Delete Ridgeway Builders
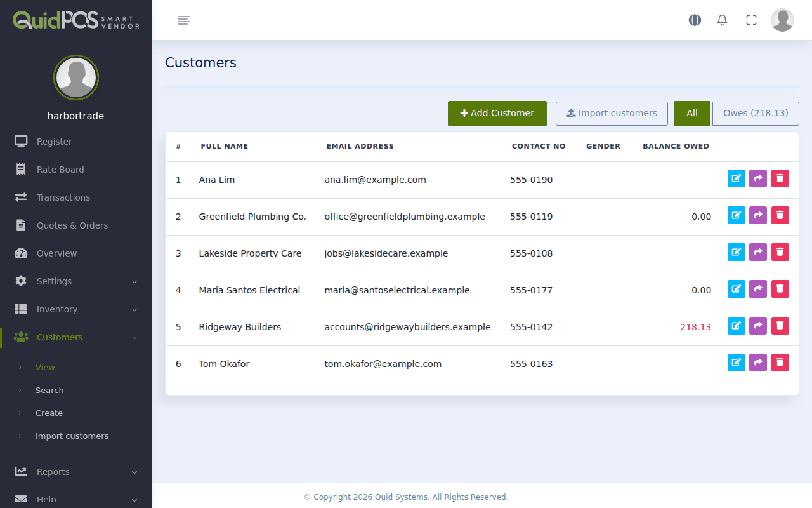812x508 pixels. [x=780, y=326]
